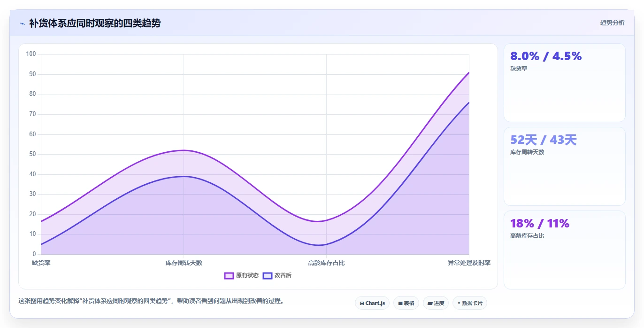Screen dimensions: 644x328
Task: Open the 18% / 11% card
Action: (564, 250)
